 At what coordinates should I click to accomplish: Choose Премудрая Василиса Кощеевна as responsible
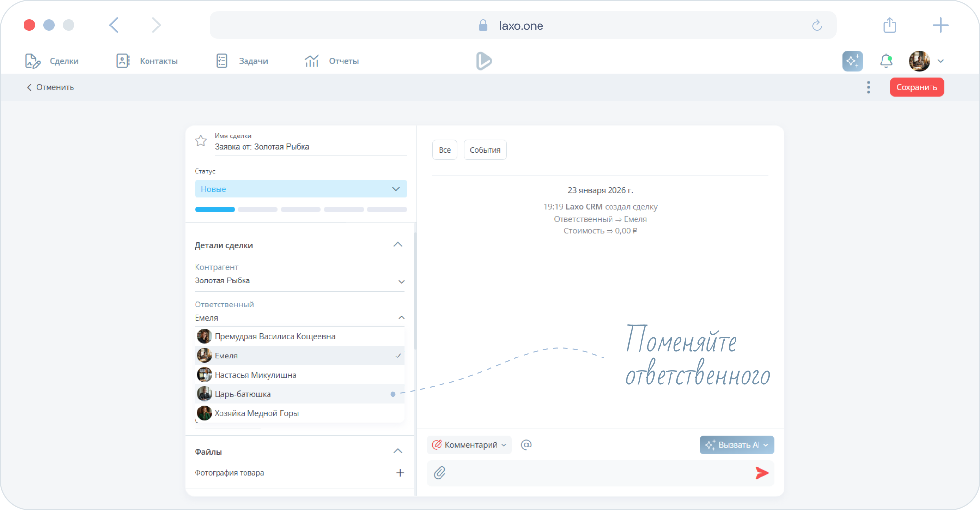274,336
